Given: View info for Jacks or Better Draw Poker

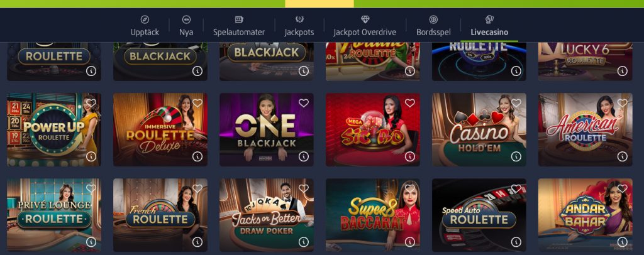Looking at the screenshot, I should coord(304,242).
